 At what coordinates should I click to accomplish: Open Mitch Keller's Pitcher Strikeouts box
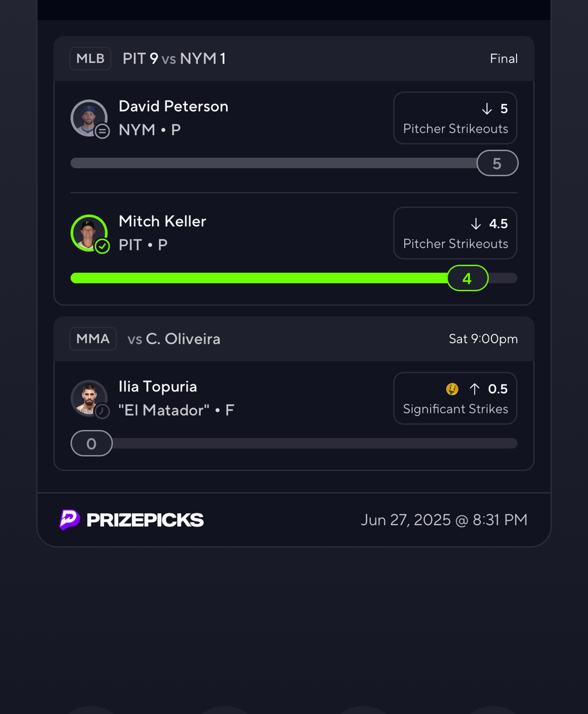[455, 233]
